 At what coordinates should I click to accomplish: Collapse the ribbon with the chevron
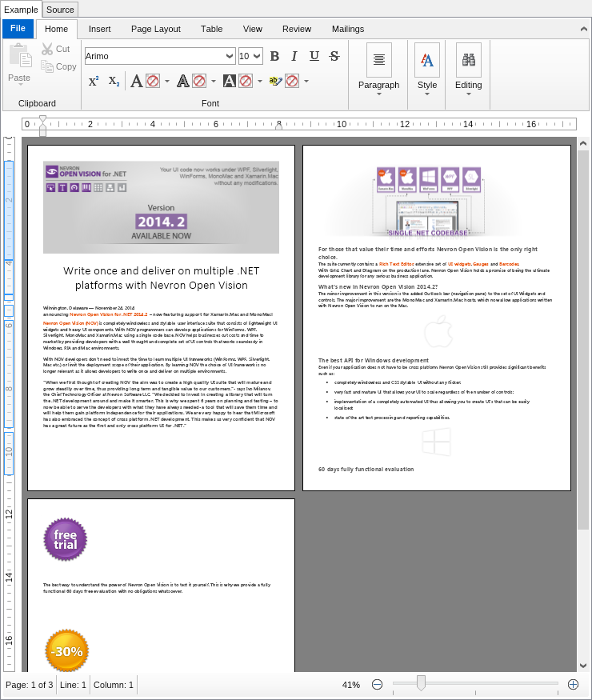583,29
